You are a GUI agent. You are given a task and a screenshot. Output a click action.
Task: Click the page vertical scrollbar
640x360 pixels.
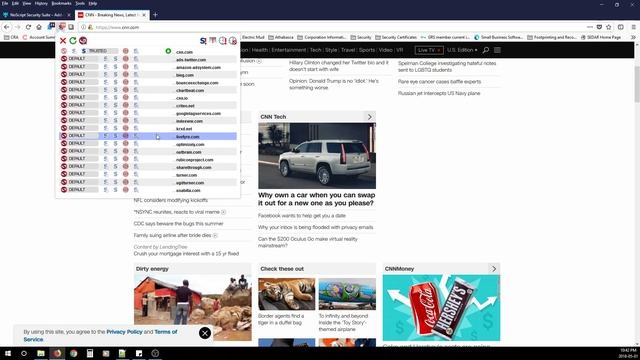pos(637,84)
